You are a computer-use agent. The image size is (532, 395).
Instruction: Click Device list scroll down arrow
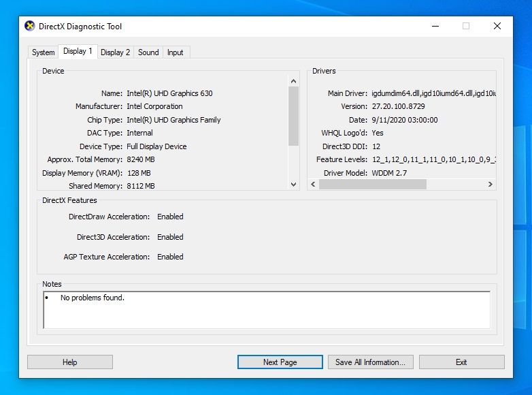pyautogui.click(x=293, y=185)
